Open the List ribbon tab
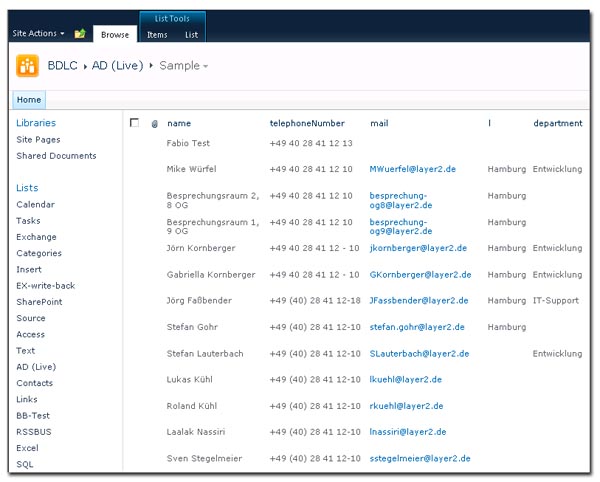This screenshot has width=600, height=482. pos(191,35)
